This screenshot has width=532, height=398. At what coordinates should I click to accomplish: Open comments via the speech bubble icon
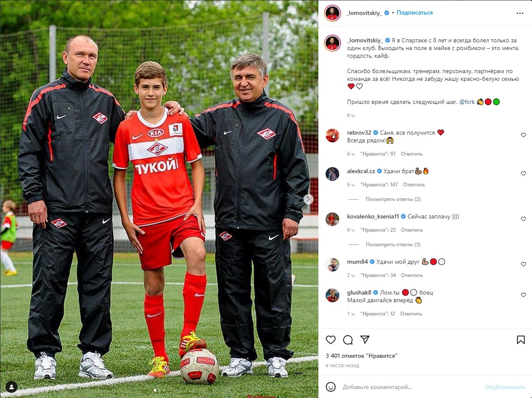point(348,340)
